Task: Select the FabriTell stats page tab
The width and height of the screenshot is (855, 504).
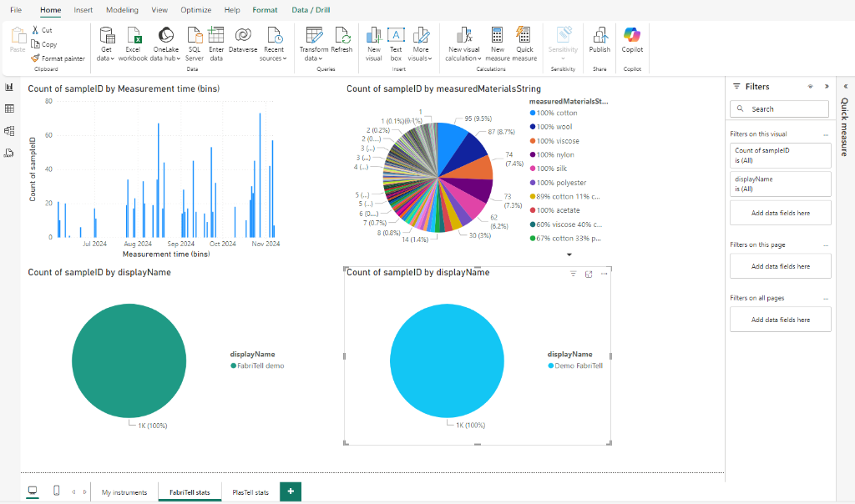Action: pyautogui.click(x=190, y=492)
